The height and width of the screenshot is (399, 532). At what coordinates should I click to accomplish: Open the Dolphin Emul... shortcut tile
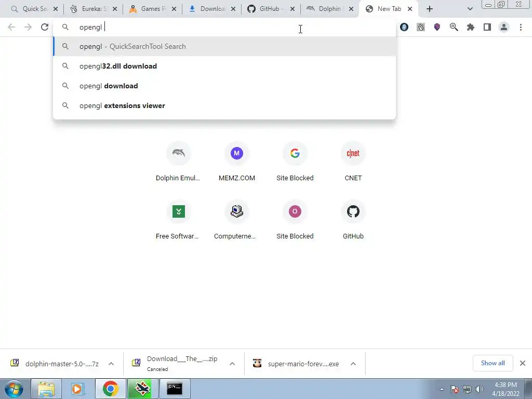click(179, 163)
